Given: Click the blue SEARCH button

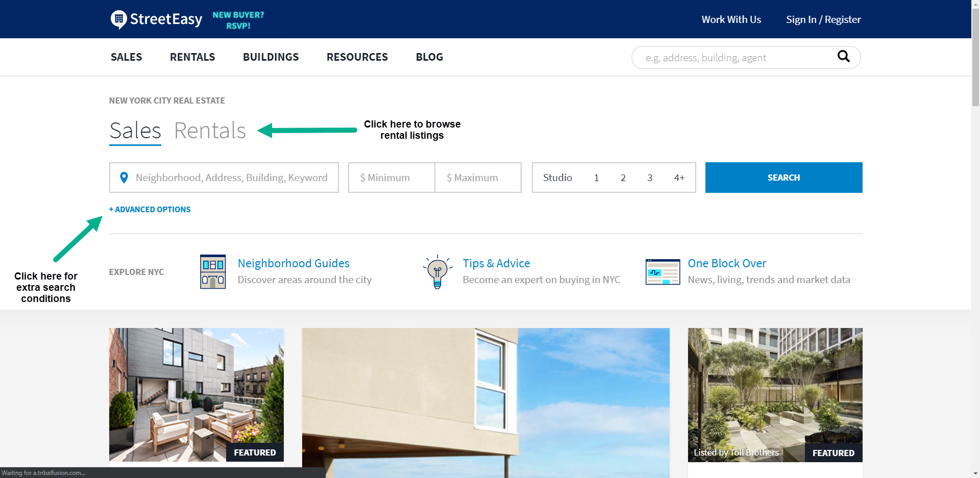Looking at the screenshot, I should click(784, 178).
